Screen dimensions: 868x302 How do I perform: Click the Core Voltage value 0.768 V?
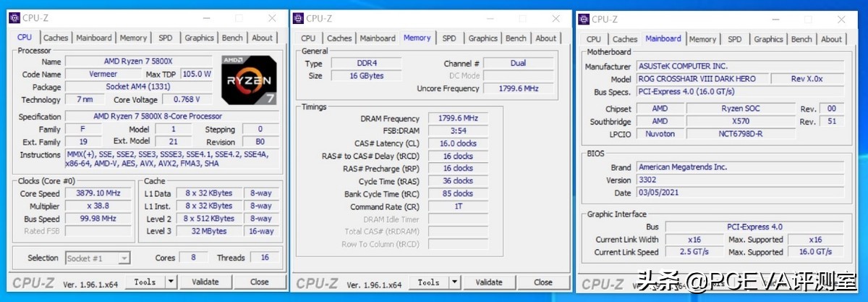click(x=187, y=99)
